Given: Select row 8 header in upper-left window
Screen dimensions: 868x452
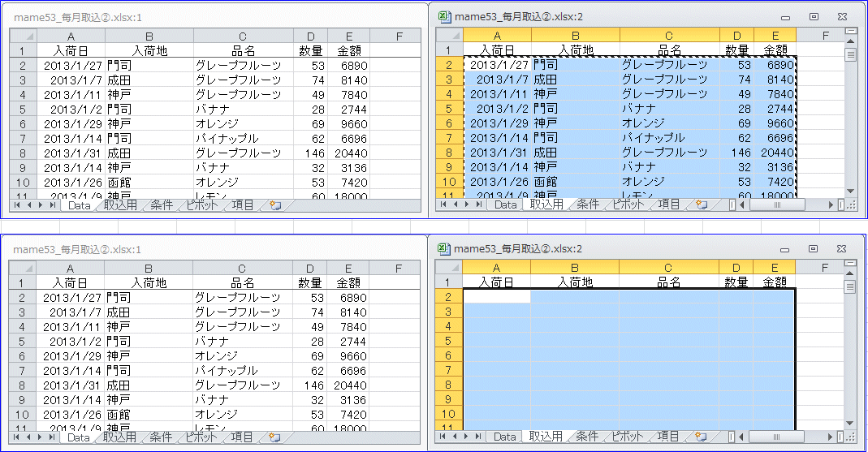Looking at the screenshot, I should pyautogui.click(x=23, y=153).
